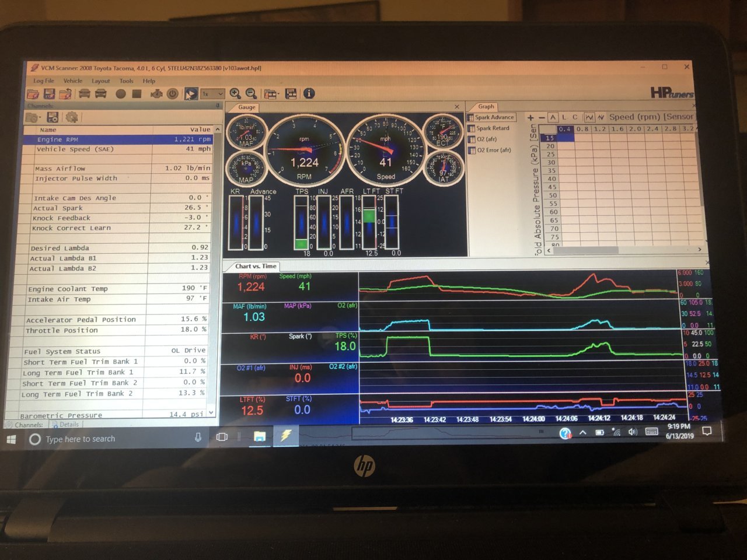Play back the log with the play button
The height and width of the screenshot is (560, 747).
pyautogui.click(x=191, y=93)
